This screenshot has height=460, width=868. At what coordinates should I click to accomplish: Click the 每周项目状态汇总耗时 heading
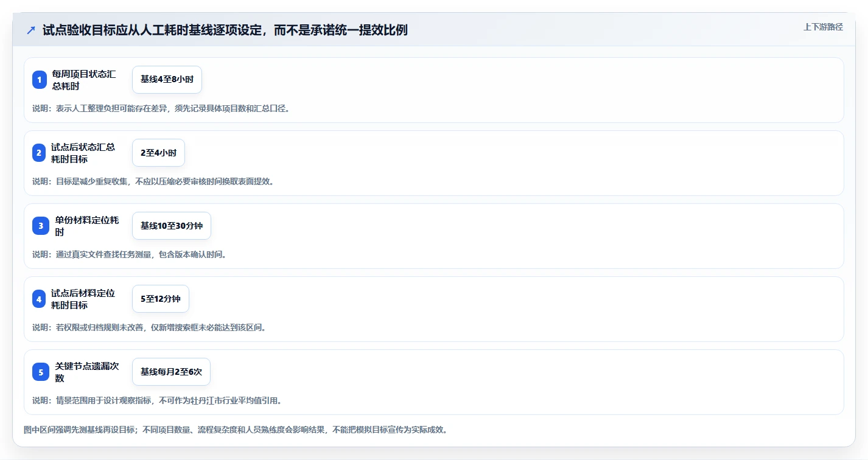click(84, 80)
